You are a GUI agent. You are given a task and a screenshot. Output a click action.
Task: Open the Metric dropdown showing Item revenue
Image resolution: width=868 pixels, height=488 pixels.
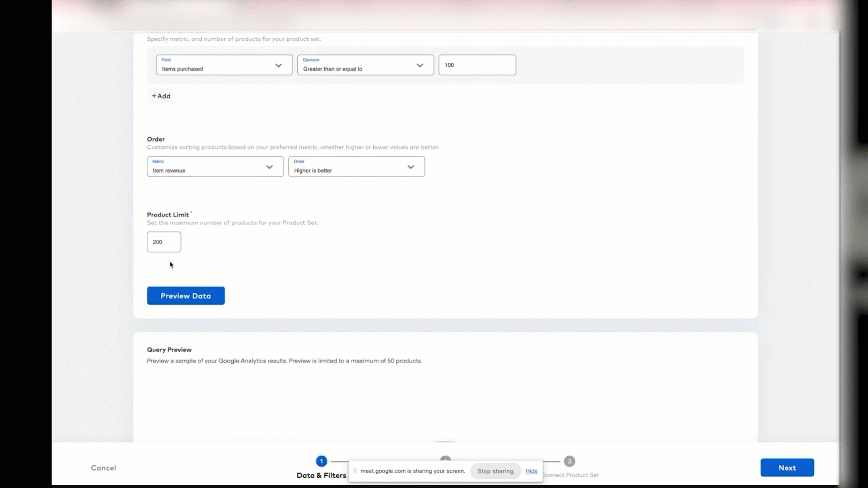coord(215,166)
